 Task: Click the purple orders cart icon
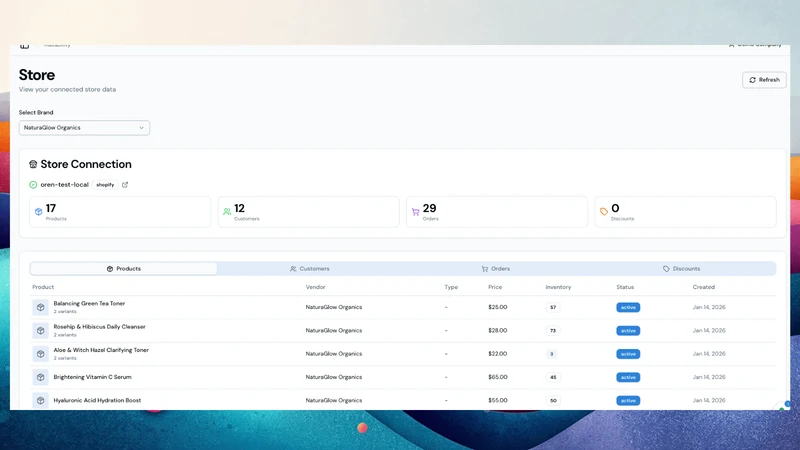pos(415,211)
